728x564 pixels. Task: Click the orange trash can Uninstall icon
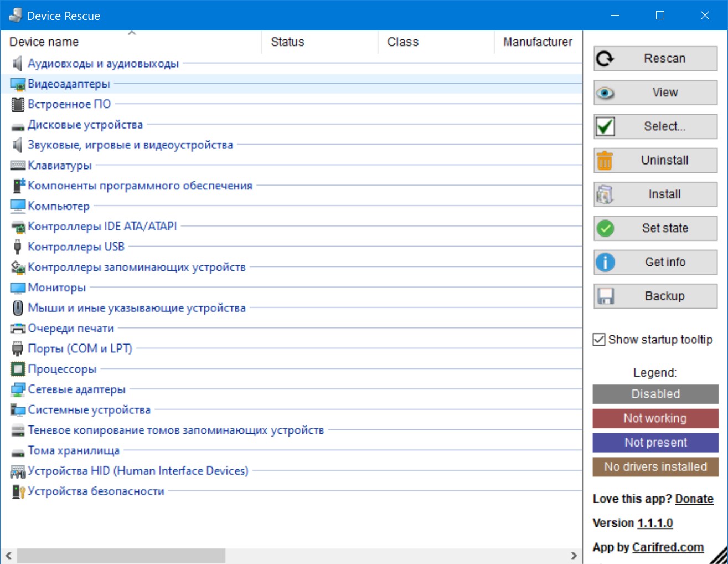[x=605, y=161]
